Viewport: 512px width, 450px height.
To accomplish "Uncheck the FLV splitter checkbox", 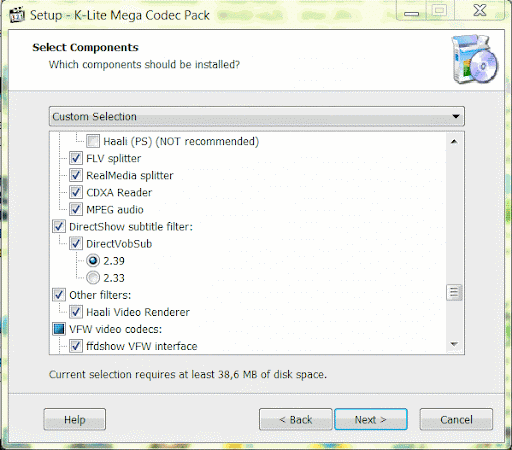I will tap(76, 158).
